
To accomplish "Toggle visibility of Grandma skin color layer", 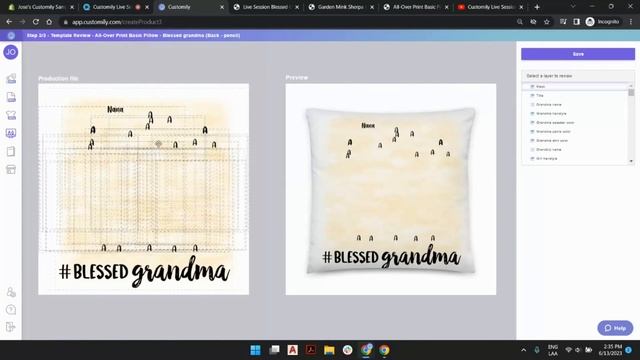I will (x=532, y=140).
